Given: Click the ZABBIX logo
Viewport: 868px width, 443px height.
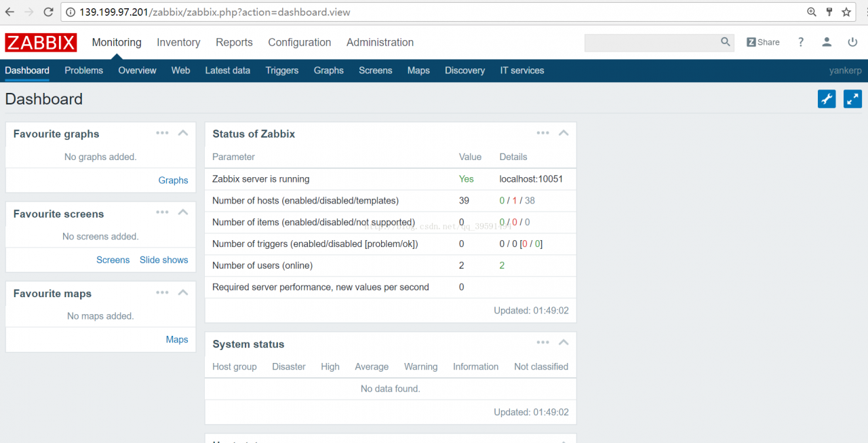Looking at the screenshot, I should [41, 42].
